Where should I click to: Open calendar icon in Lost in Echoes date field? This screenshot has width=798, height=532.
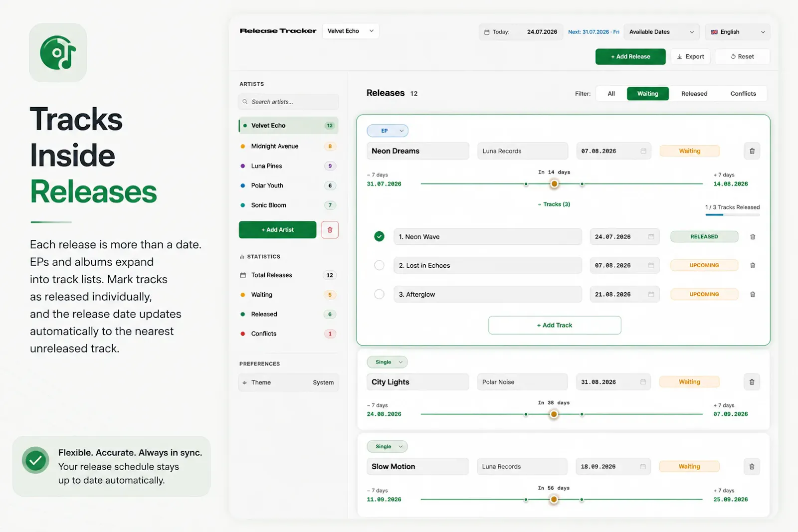coord(651,266)
